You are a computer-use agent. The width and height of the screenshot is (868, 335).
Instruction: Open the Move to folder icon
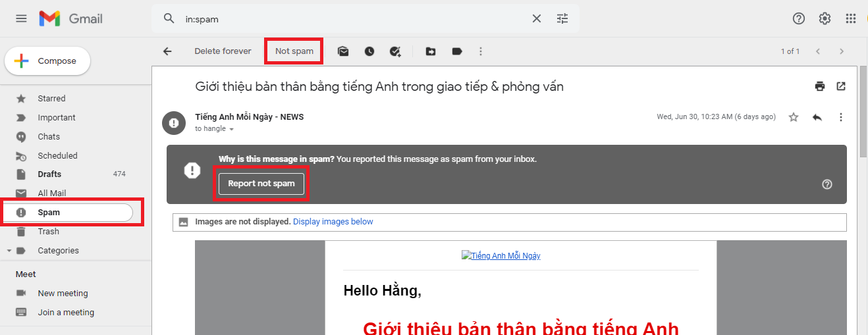[431, 51]
